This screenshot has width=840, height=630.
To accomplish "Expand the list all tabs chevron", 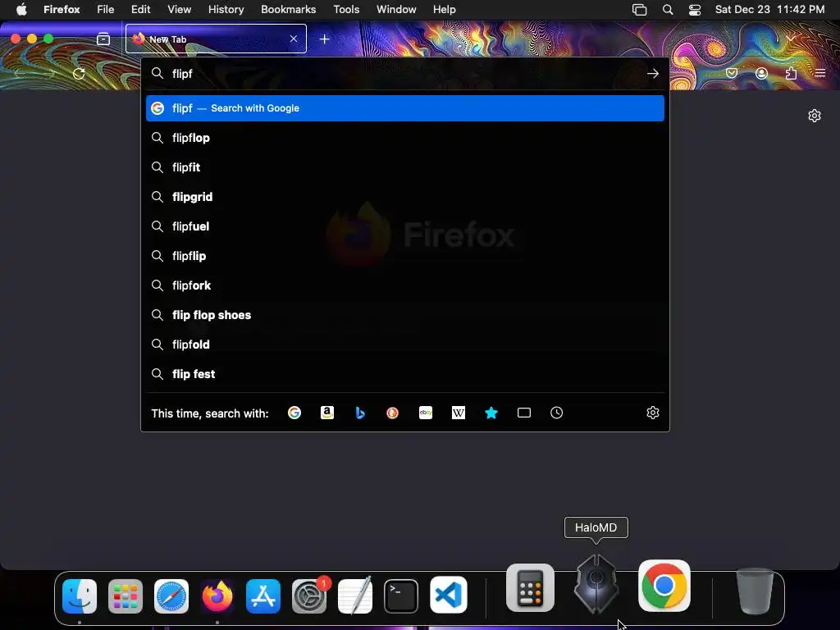I will (791, 39).
